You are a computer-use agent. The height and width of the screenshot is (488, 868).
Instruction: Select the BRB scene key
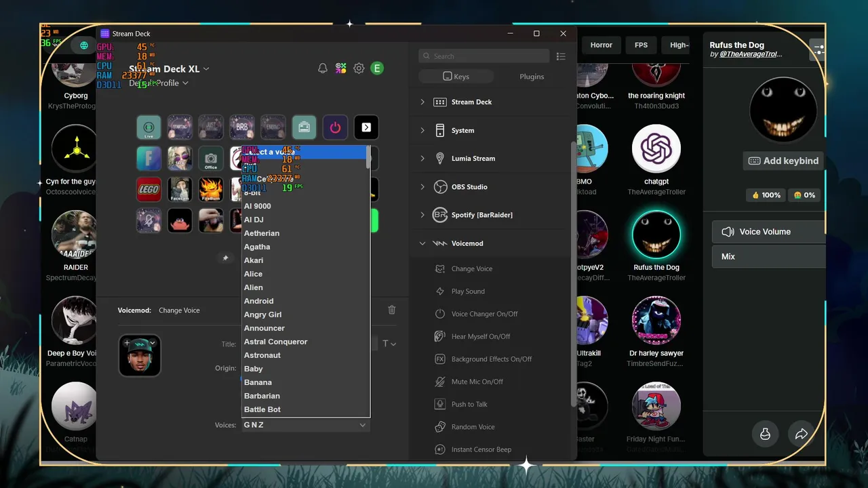click(242, 127)
